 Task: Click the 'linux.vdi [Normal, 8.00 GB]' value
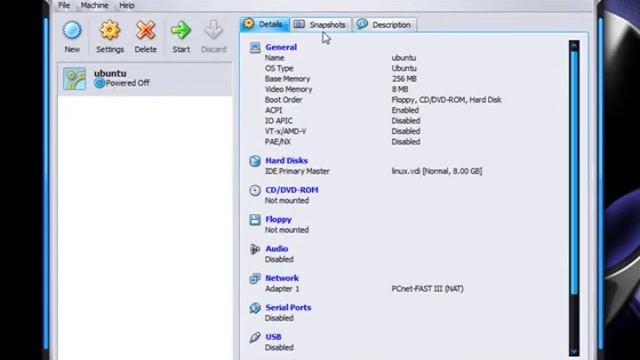point(437,171)
